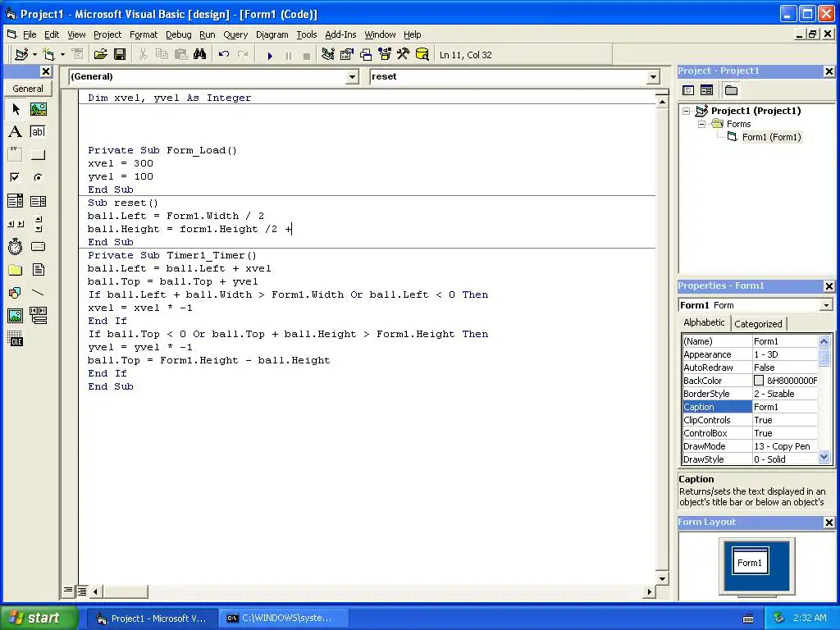Open the File menu
The image size is (840, 630).
30,34
